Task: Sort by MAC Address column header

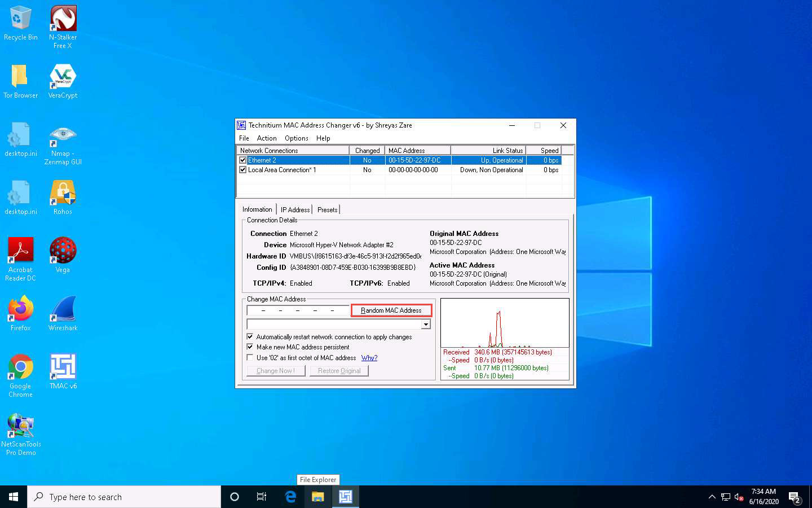Action: [418, 151]
